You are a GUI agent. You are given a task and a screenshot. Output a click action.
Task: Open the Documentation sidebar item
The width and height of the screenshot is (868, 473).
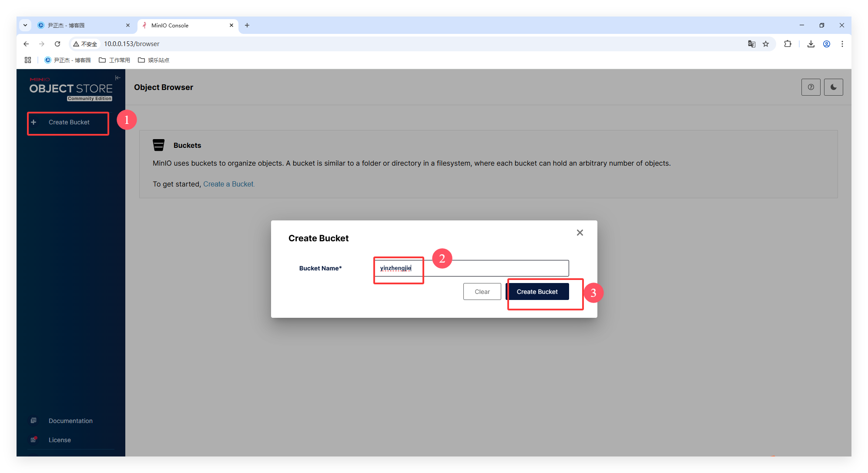coord(70,421)
